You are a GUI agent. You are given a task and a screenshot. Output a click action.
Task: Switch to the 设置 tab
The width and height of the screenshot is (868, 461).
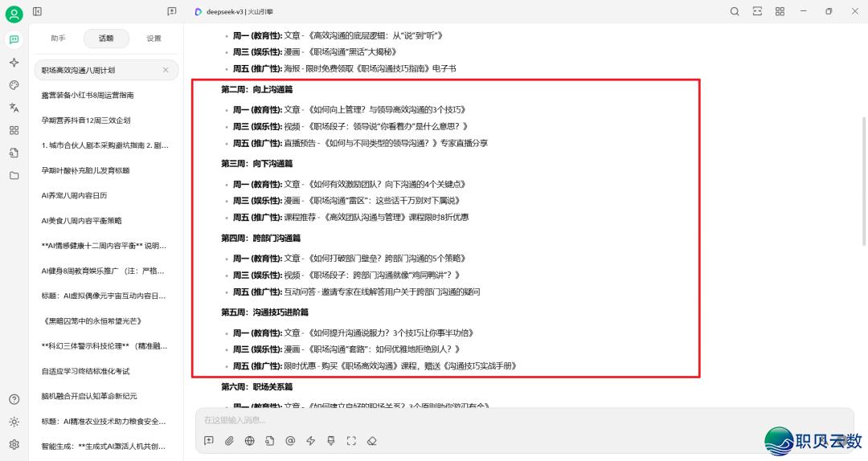[154, 39]
